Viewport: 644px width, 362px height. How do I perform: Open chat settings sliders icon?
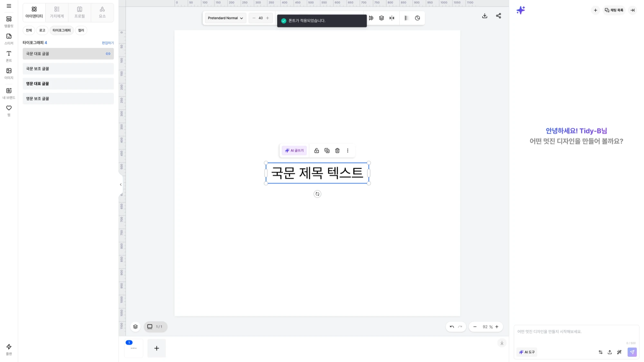pos(601,352)
